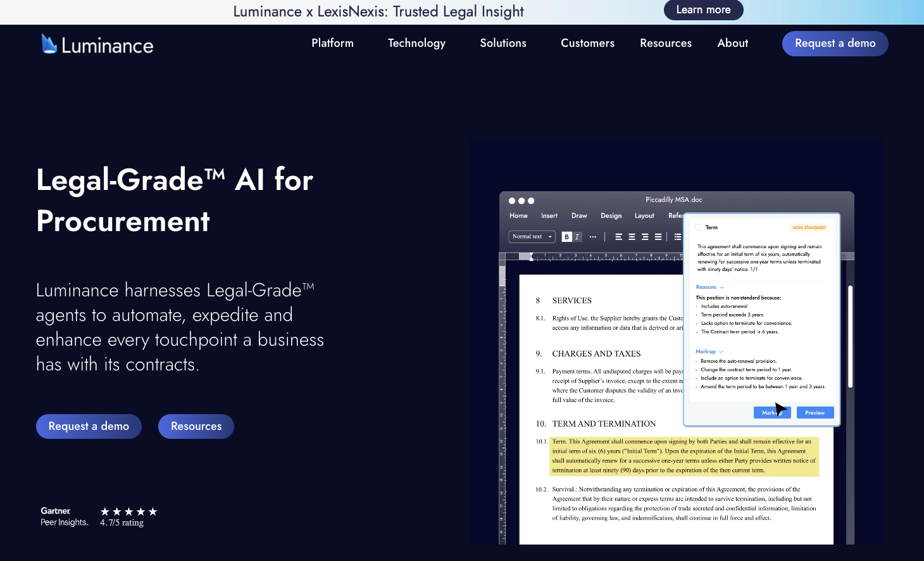Click the Luminance logo in the header
The height and width of the screenshot is (561, 924).
pyautogui.click(x=97, y=44)
